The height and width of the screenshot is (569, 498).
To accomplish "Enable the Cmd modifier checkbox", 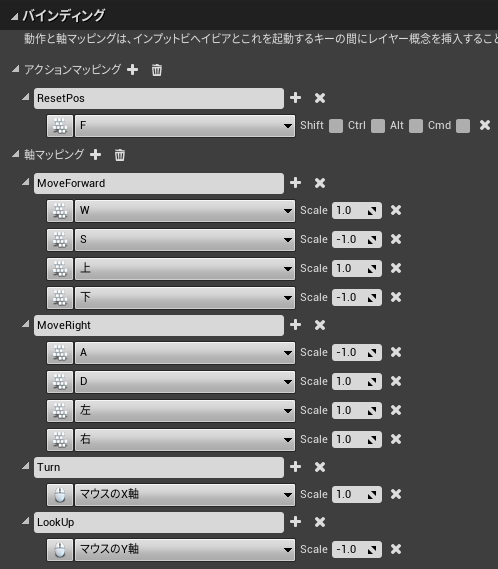I will click(463, 126).
